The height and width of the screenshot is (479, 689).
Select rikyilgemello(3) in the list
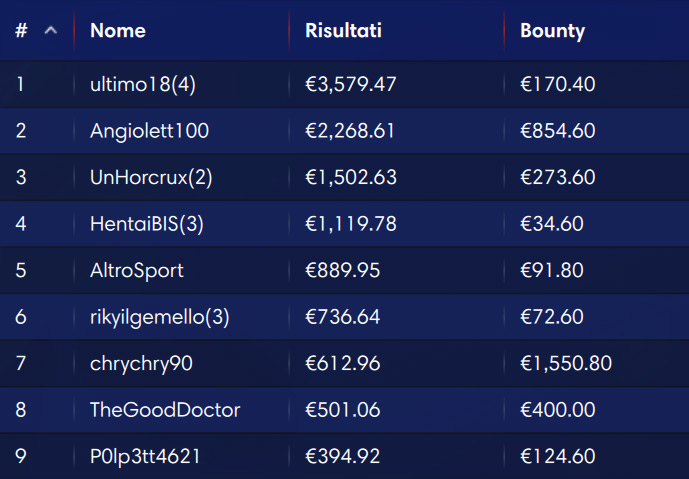pyautogui.click(x=160, y=317)
